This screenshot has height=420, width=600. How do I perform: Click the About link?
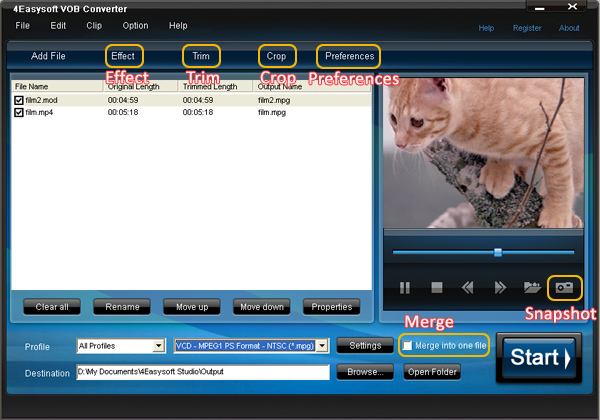569,28
